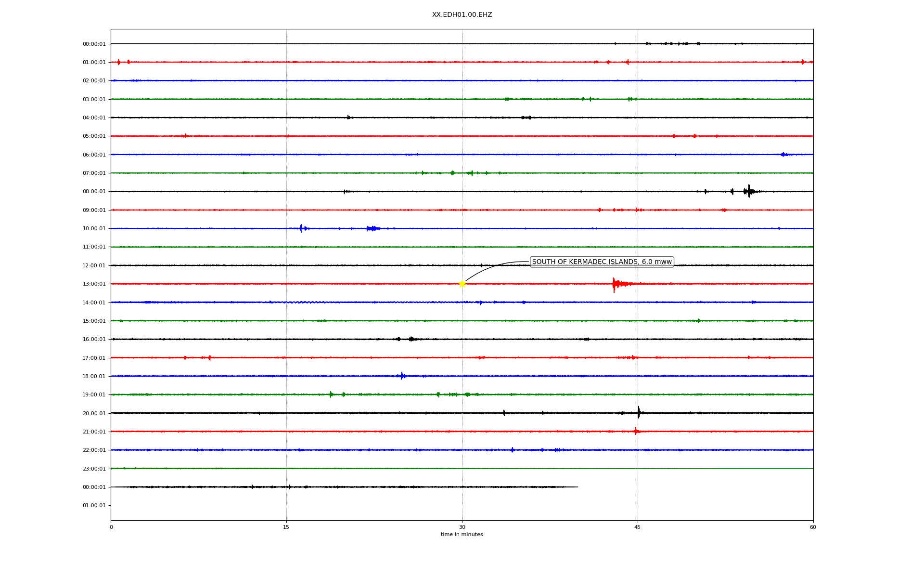Click the 00:00:01 label at top row
The width and height of the screenshot is (924, 578).
click(x=94, y=44)
